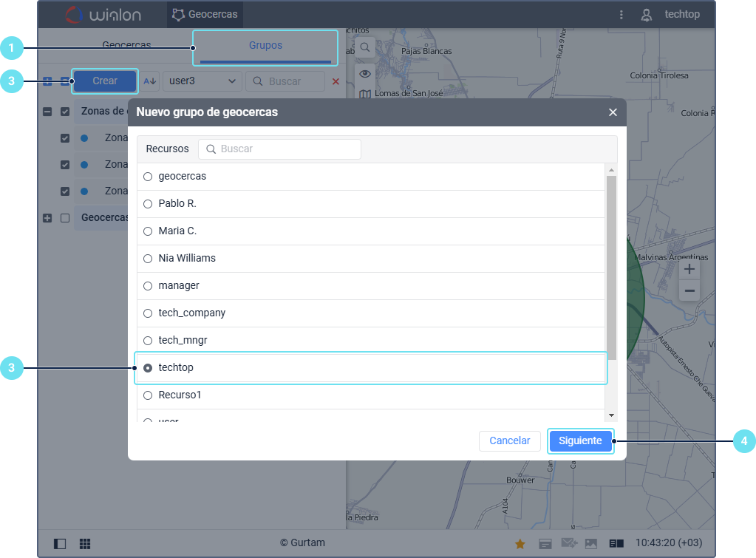This screenshot has width=756, height=558.
Task: Switch to the Grupos tab
Action: pyautogui.click(x=265, y=46)
